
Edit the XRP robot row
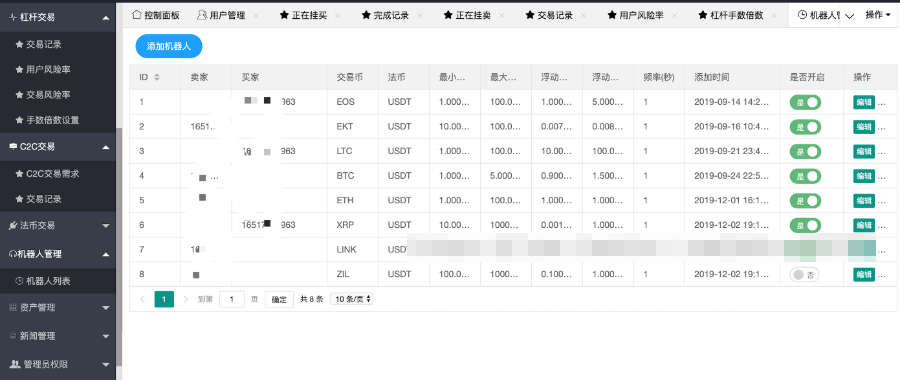tap(864, 226)
